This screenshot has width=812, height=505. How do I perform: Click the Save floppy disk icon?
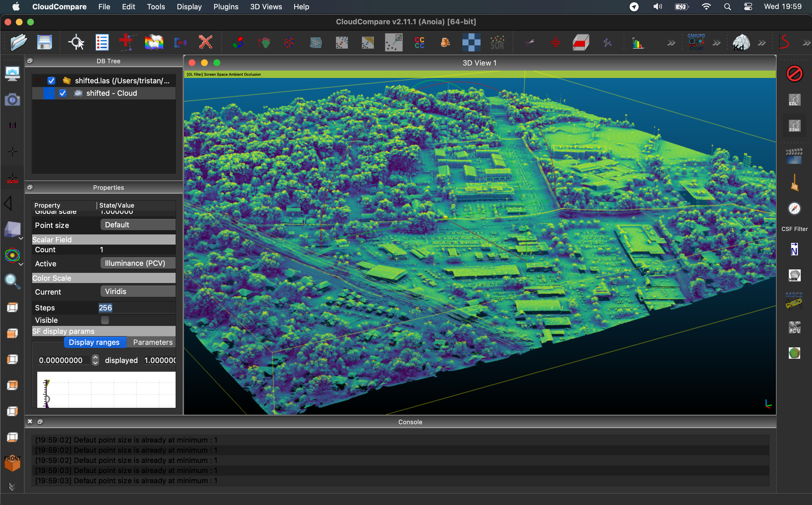44,42
